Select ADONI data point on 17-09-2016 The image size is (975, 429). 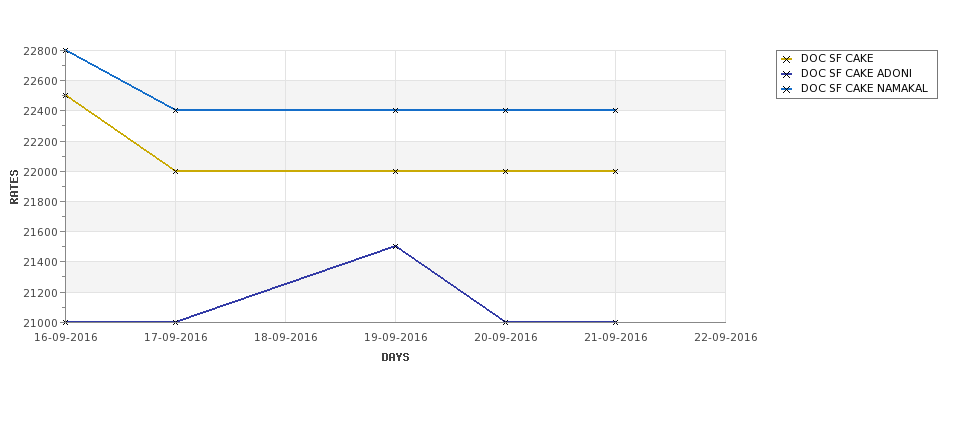[x=175, y=322]
